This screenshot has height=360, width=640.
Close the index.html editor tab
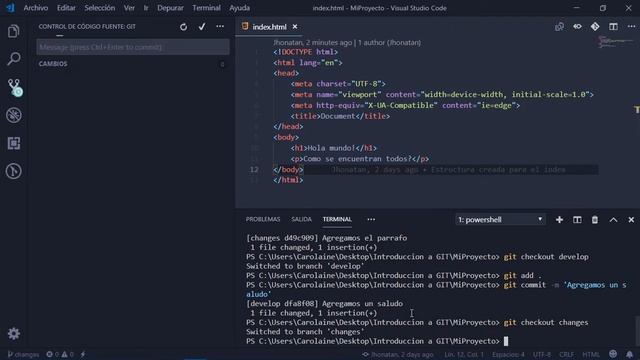point(295,27)
